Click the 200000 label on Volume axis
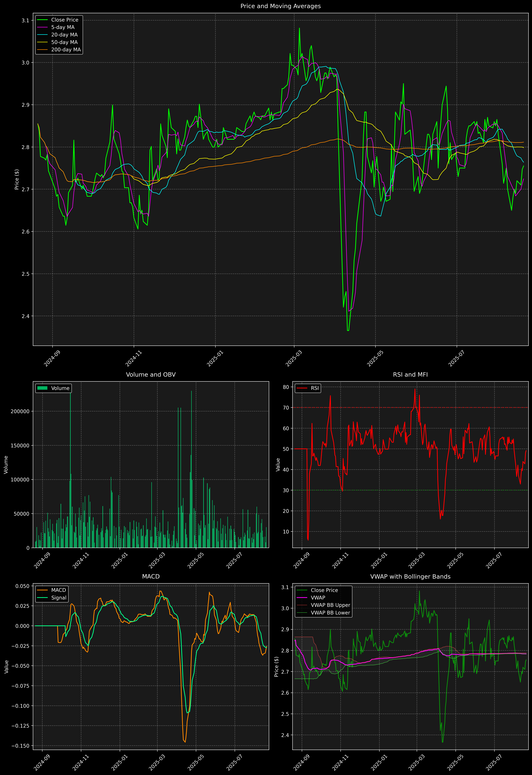 point(20,411)
